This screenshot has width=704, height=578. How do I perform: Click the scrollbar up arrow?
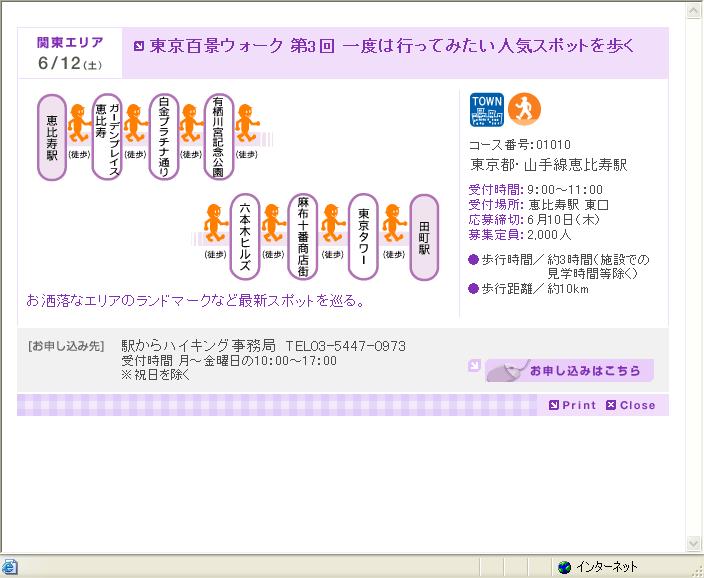(x=694, y=10)
